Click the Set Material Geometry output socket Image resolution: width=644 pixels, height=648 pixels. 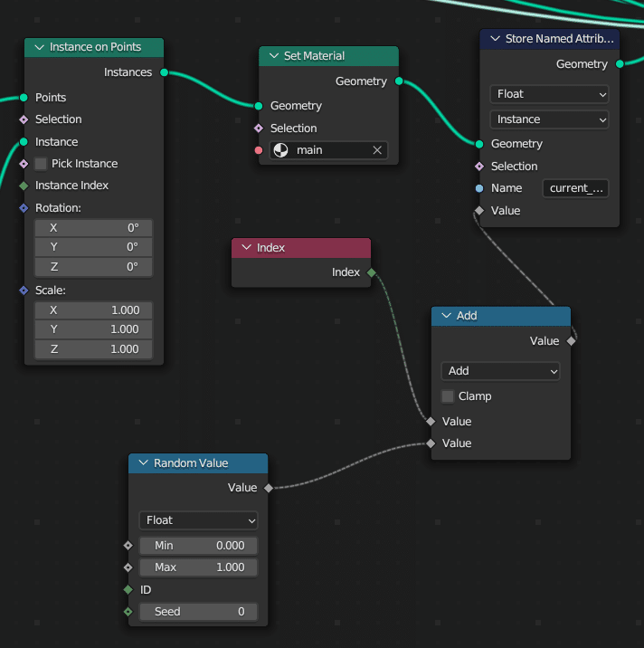click(x=399, y=81)
